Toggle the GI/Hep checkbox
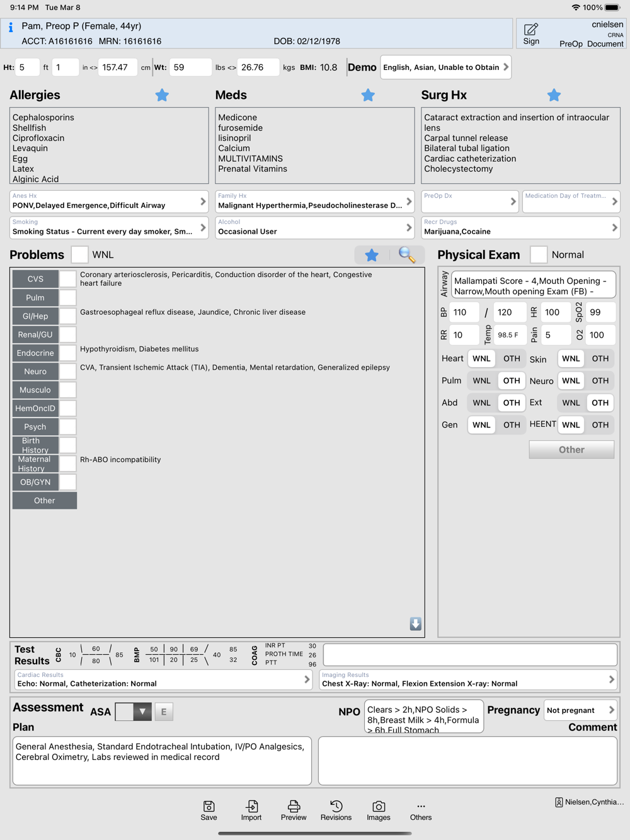Screen dimensions: 630x840 point(68,316)
